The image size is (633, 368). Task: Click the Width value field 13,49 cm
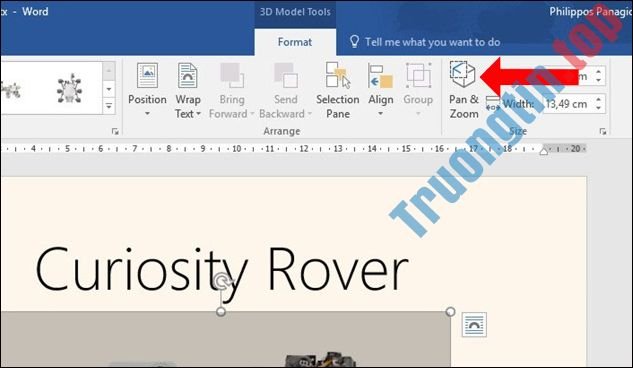coord(567,104)
